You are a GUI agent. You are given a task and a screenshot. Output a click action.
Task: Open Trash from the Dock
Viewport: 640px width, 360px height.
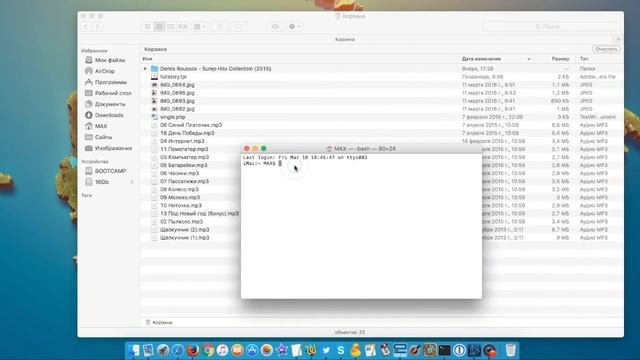510,350
